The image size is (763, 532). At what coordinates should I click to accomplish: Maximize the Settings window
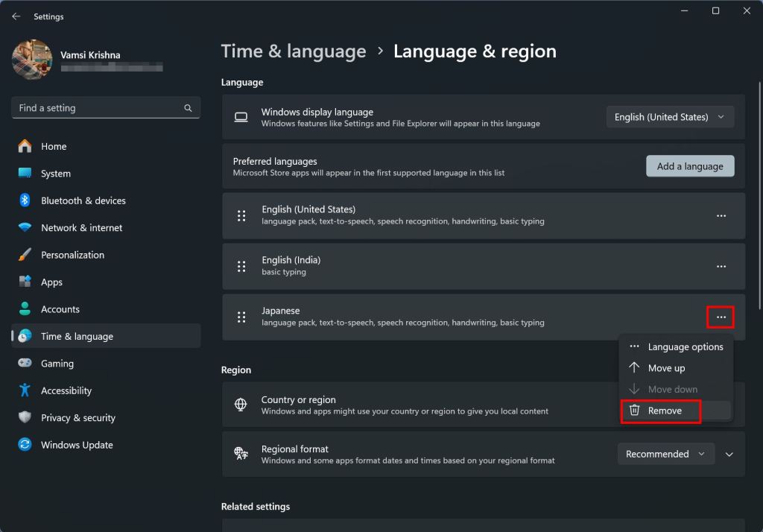(716, 10)
